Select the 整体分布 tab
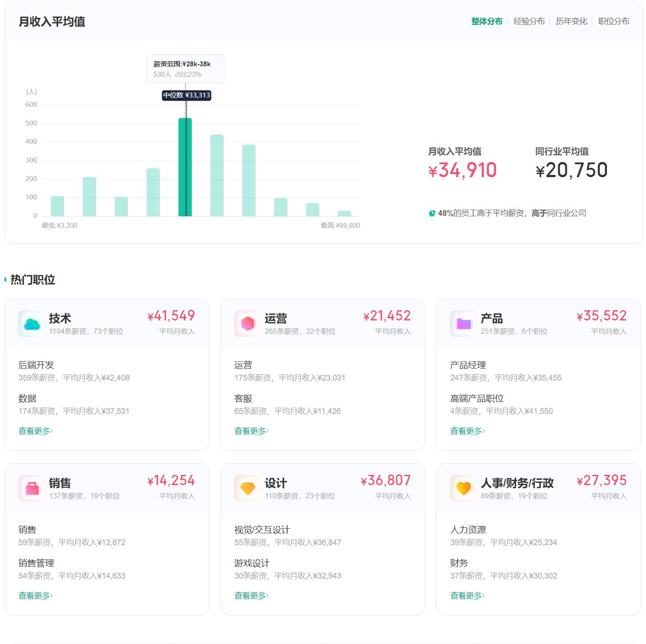Image resolution: width=646 pixels, height=644 pixels. click(486, 21)
